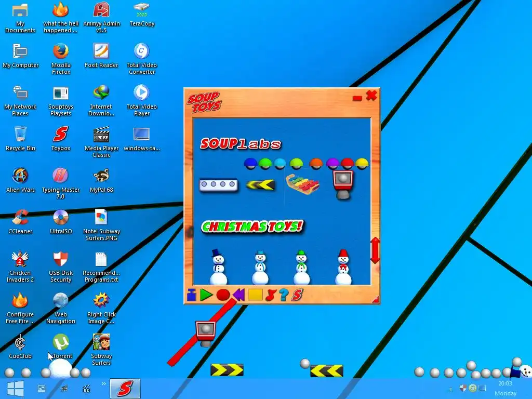Select the yellow dome toy in Souplabs
Viewport: 532px width, 399px height.
[362, 164]
